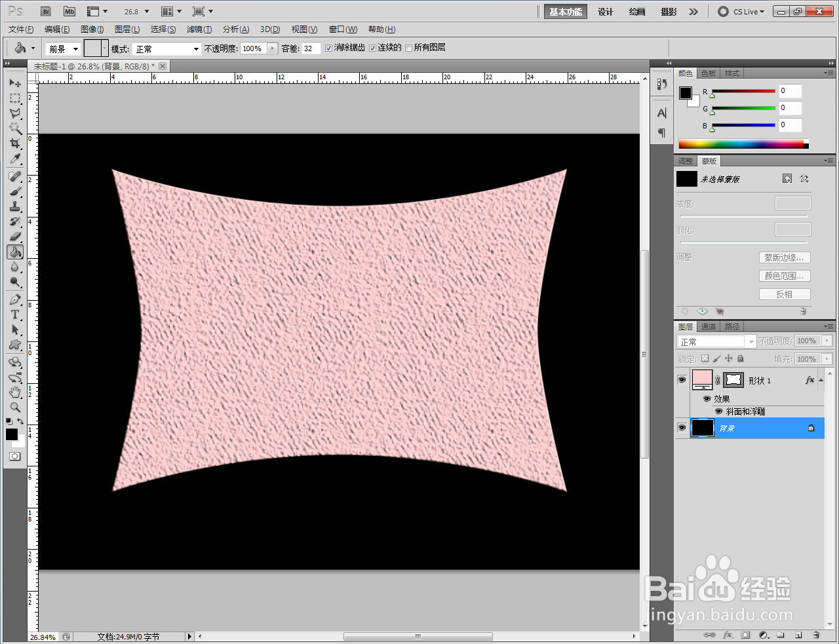
Task: Select the Pen tool
Action: point(15,300)
